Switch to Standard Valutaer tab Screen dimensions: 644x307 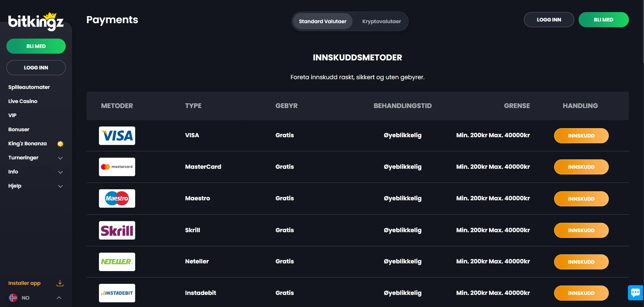[x=323, y=21]
